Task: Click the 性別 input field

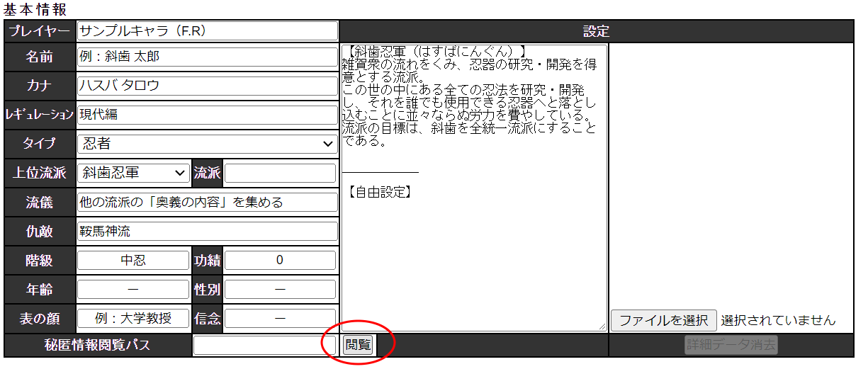Action: [280, 289]
